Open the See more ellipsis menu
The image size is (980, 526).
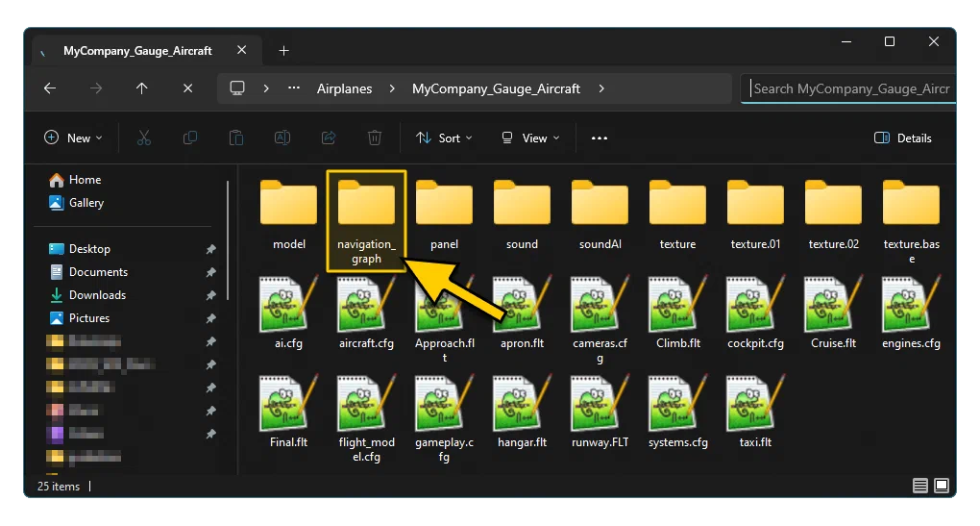pyautogui.click(x=600, y=138)
